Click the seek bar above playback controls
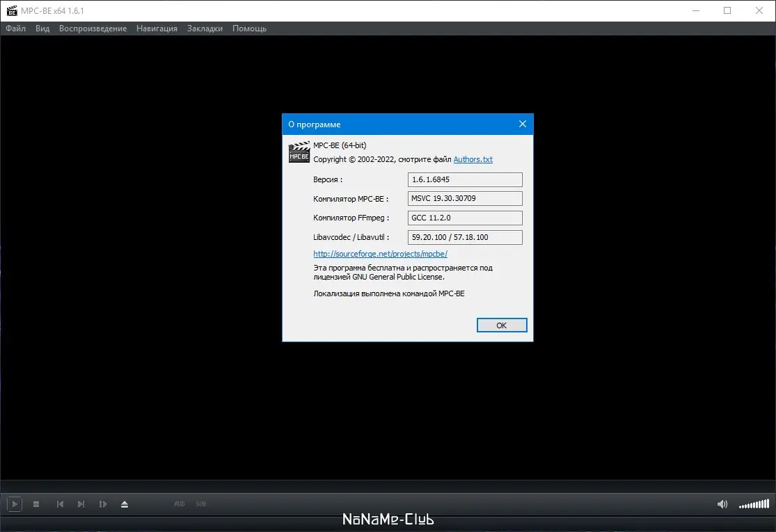The height and width of the screenshot is (532, 776). pos(388,486)
